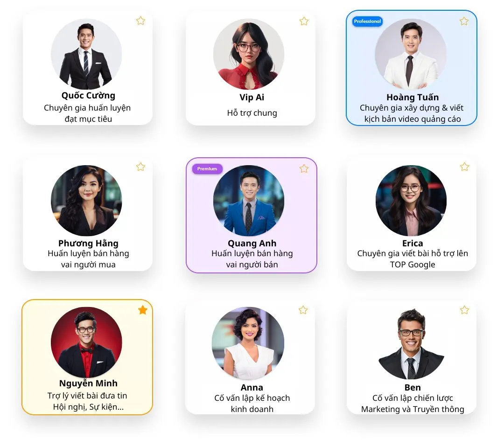This screenshot has height=440, width=504.
Task: Choose Erica's profile picture
Action: coord(411,201)
